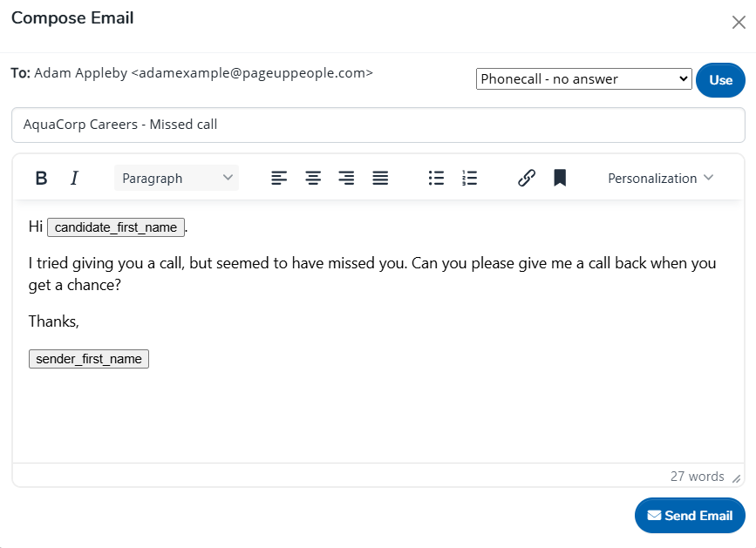Open the 'Phonecall - no answer' template dropdown

click(584, 79)
